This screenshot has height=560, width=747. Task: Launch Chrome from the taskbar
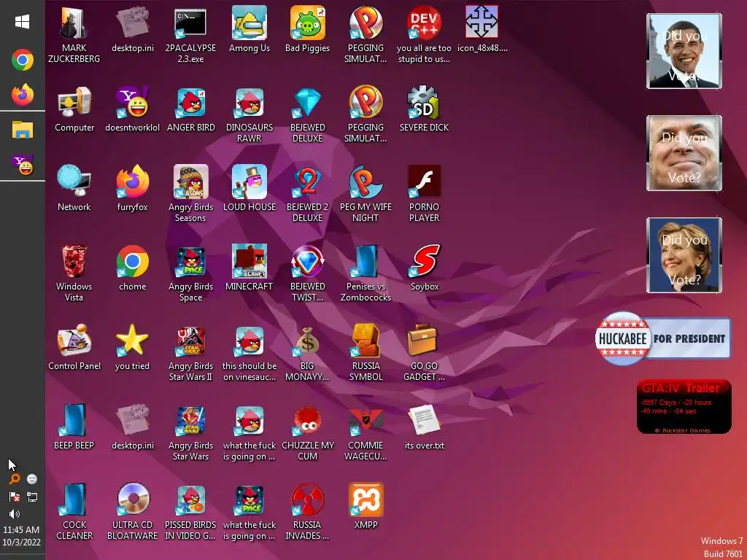23,60
